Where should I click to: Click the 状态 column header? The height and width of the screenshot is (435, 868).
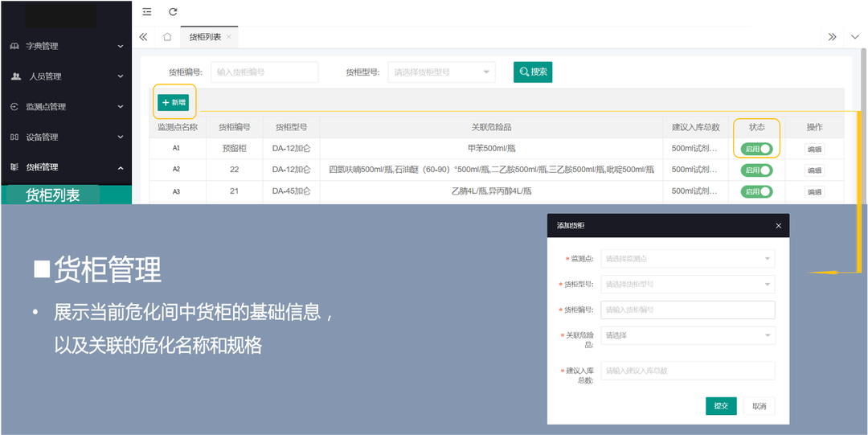point(757,127)
